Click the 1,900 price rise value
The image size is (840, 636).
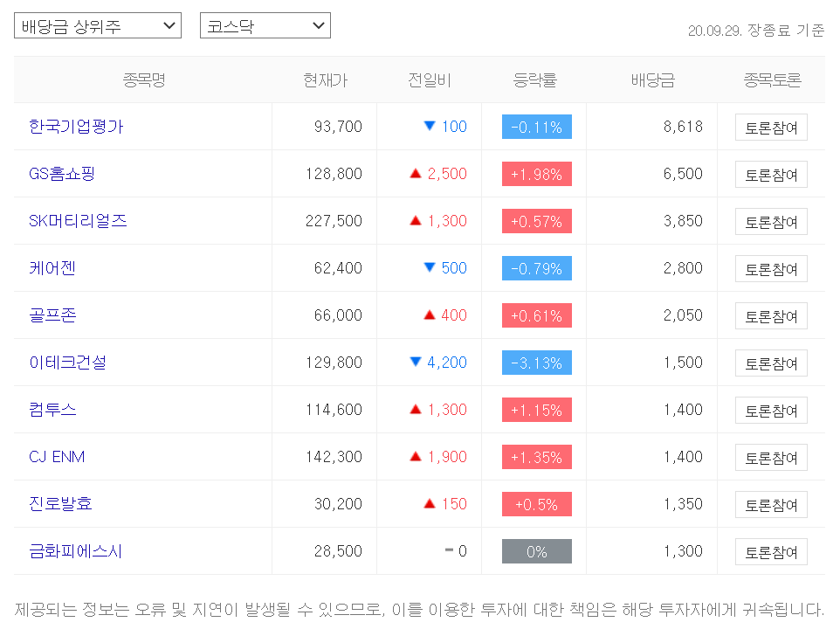tap(447, 457)
